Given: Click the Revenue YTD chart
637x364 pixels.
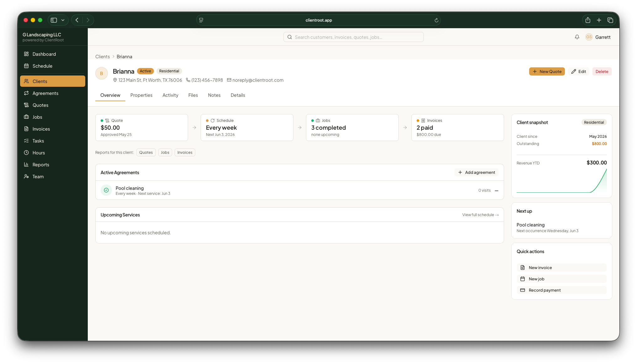Looking at the screenshot, I should point(562,181).
